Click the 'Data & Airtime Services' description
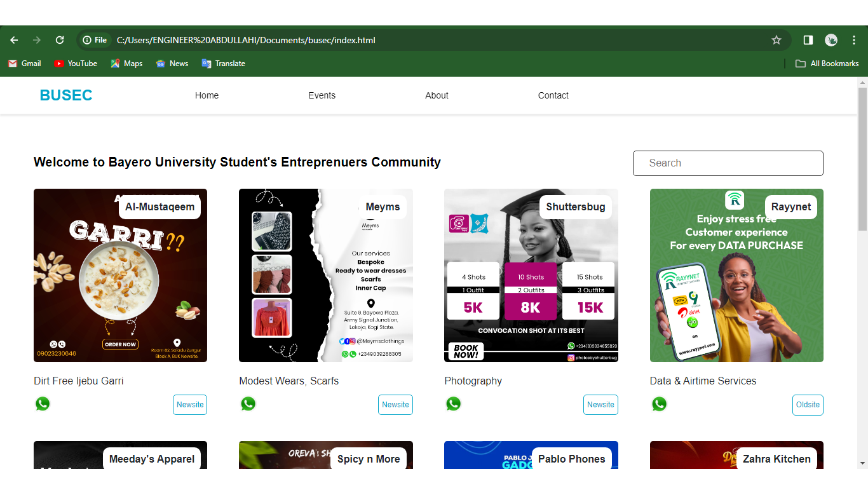Screen dimensions: 868x488 click(703, 381)
